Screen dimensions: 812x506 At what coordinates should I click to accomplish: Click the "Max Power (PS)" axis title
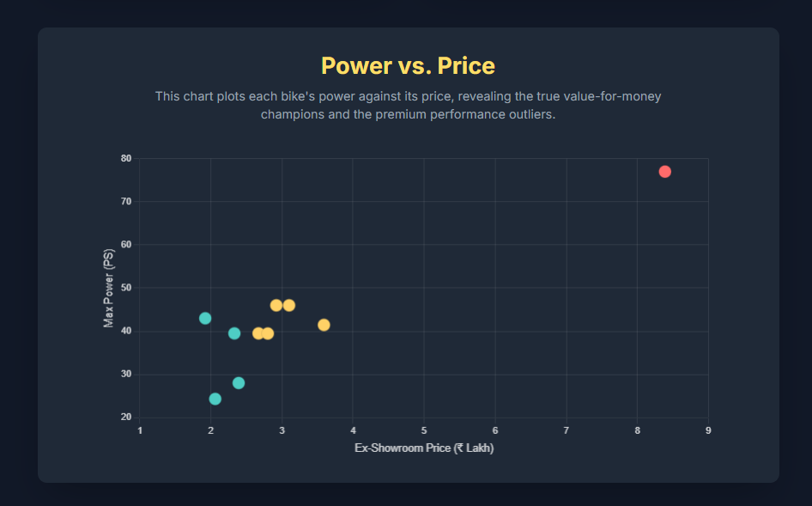pos(109,289)
